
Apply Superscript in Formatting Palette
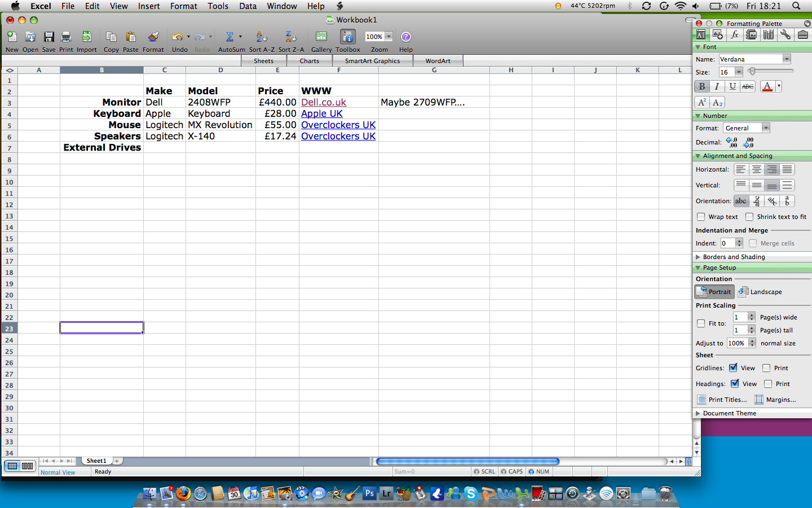click(x=702, y=102)
